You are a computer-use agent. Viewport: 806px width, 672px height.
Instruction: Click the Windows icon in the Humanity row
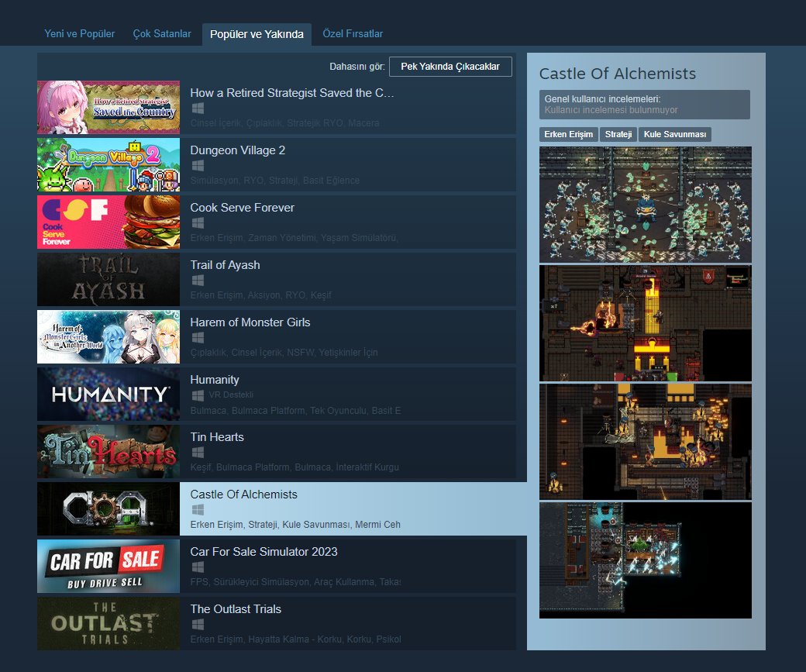[198, 395]
